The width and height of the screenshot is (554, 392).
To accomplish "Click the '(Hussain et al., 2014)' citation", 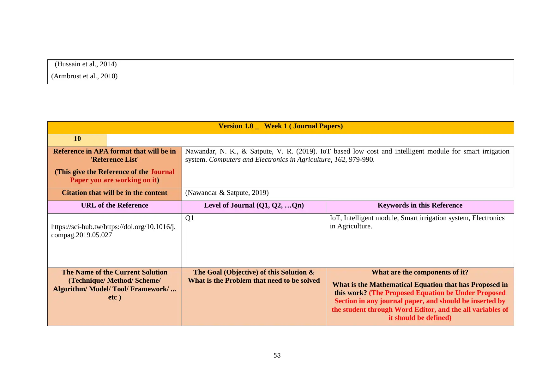I will (86, 64).
